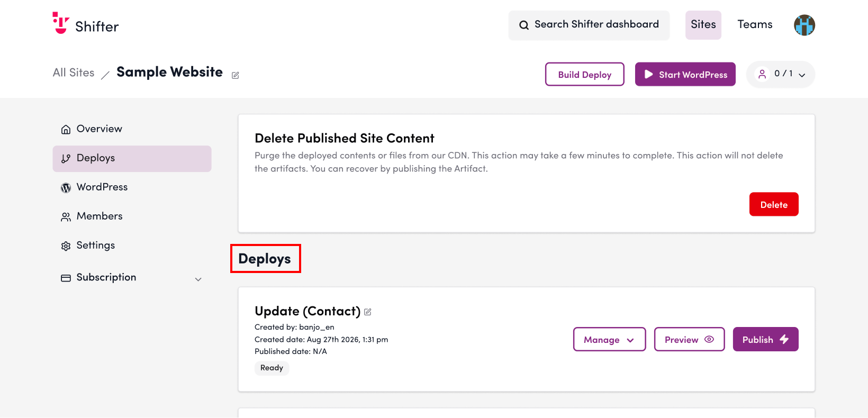Open Overview in the sidebar
The width and height of the screenshot is (868, 418).
point(132,129)
